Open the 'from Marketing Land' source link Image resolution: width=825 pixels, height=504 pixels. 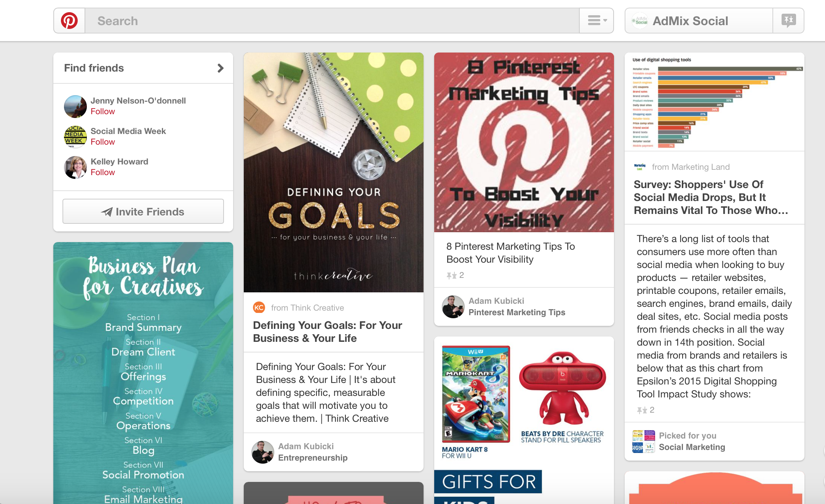coord(691,167)
